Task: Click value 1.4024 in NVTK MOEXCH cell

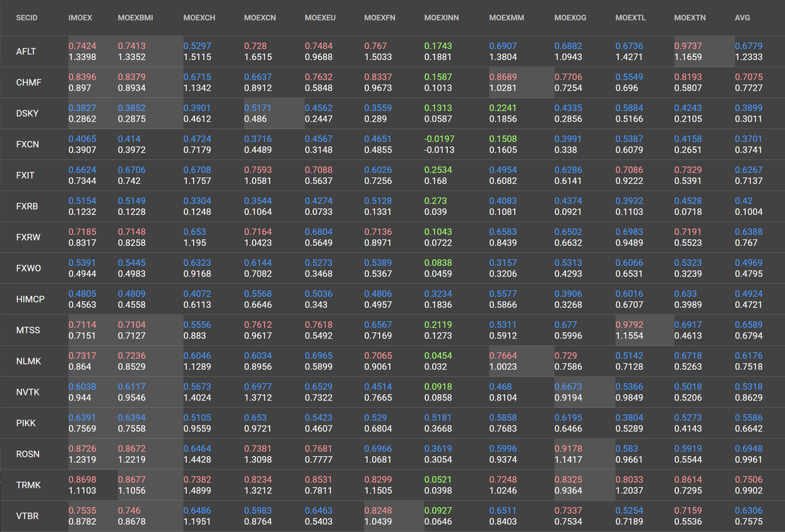Action: pos(197,398)
